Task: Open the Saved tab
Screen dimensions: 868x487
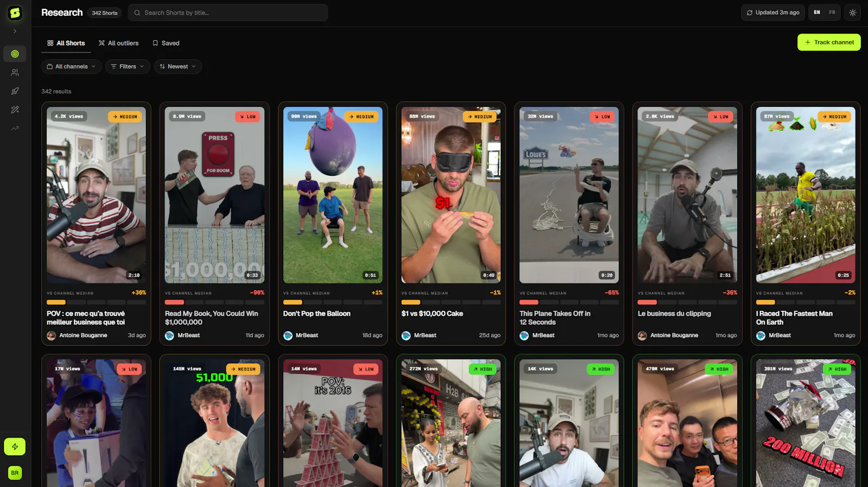Action: click(166, 43)
